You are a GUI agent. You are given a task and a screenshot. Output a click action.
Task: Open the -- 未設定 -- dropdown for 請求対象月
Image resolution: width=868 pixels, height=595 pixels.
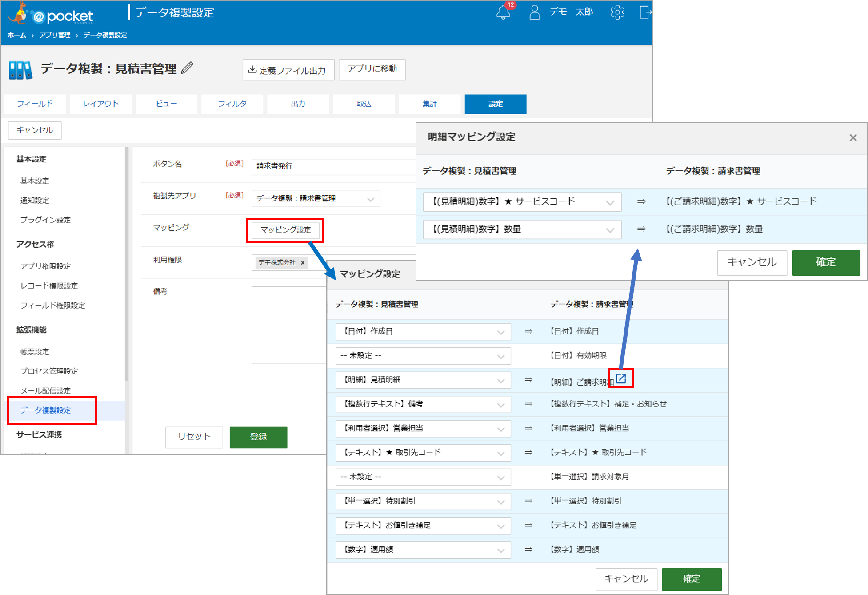pyautogui.click(x=423, y=477)
